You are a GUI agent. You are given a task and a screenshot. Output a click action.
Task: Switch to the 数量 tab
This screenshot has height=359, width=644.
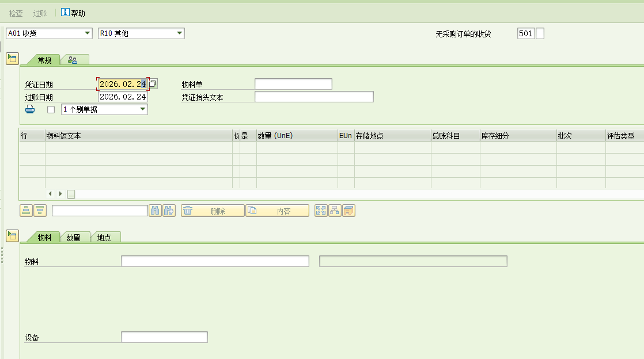pos(74,238)
